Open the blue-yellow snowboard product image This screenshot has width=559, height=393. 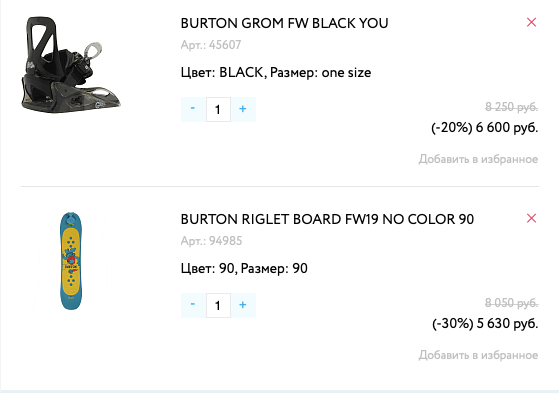(x=71, y=261)
